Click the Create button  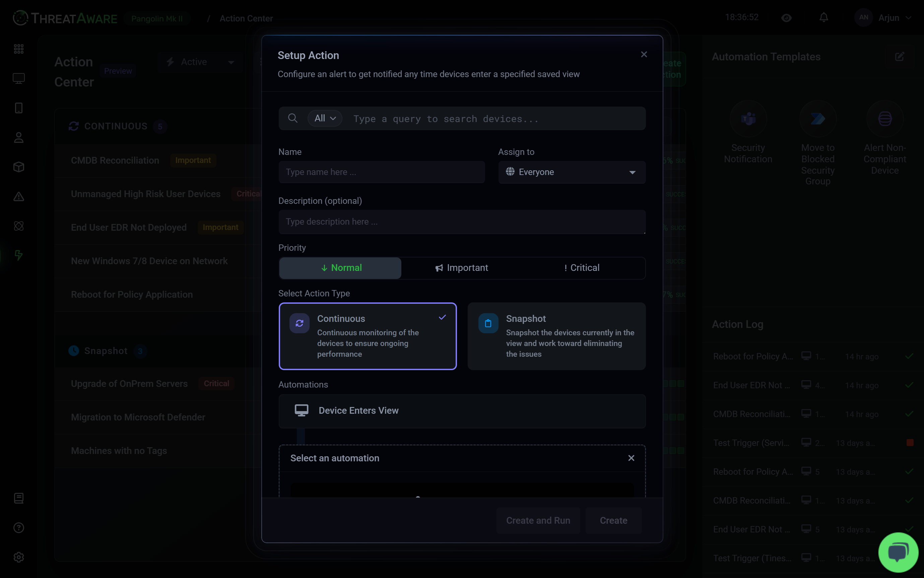click(x=613, y=520)
